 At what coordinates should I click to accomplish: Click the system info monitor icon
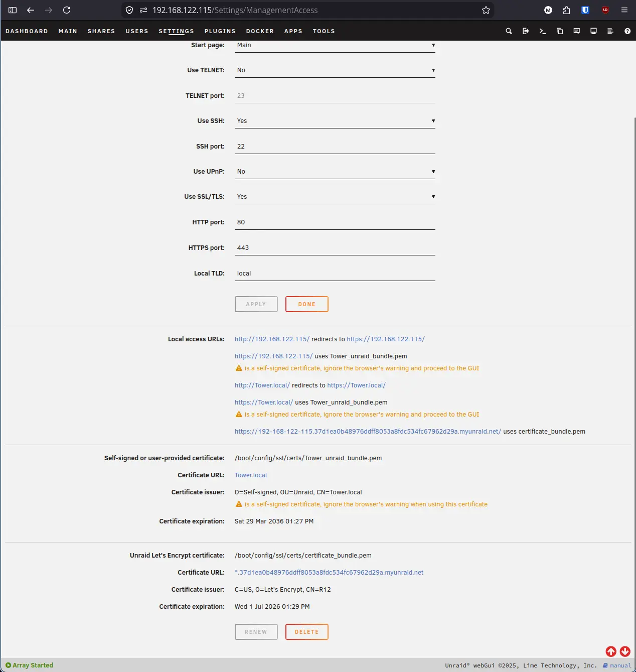pyautogui.click(x=593, y=31)
